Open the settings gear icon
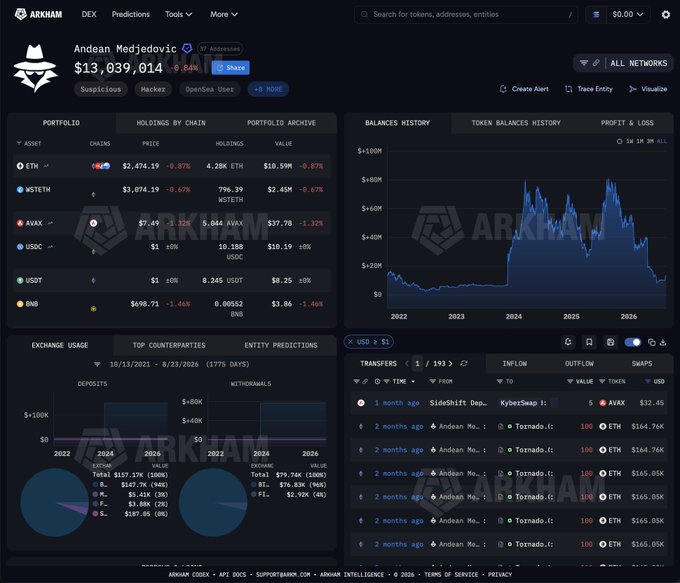 click(666, 15)
